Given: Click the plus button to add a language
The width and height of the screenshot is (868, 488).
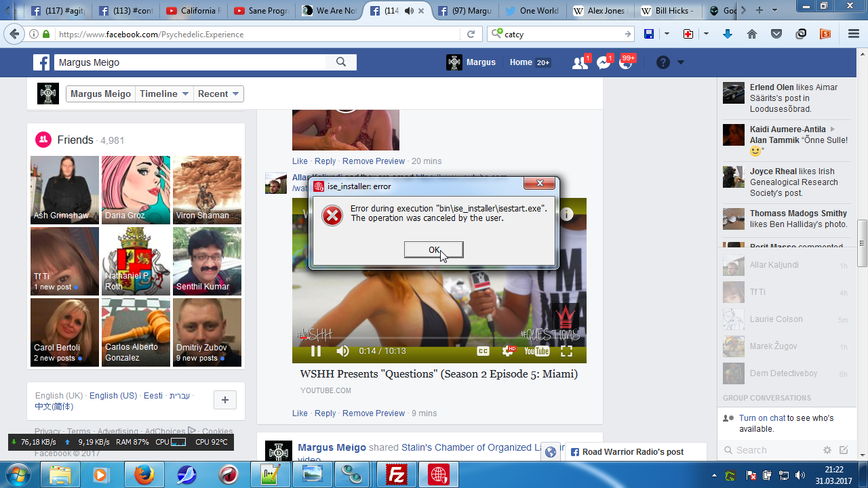Looking at the screenshot, I should [225, 401].
